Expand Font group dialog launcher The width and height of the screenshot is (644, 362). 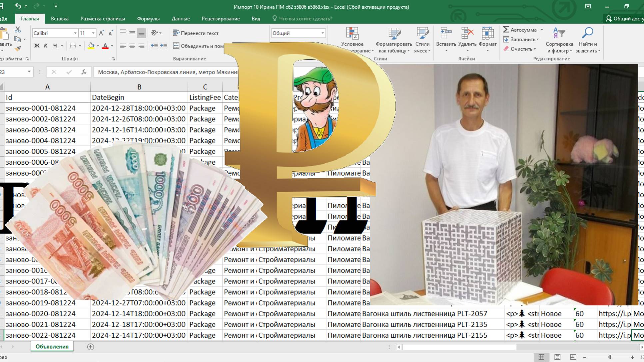coord(113,59)
